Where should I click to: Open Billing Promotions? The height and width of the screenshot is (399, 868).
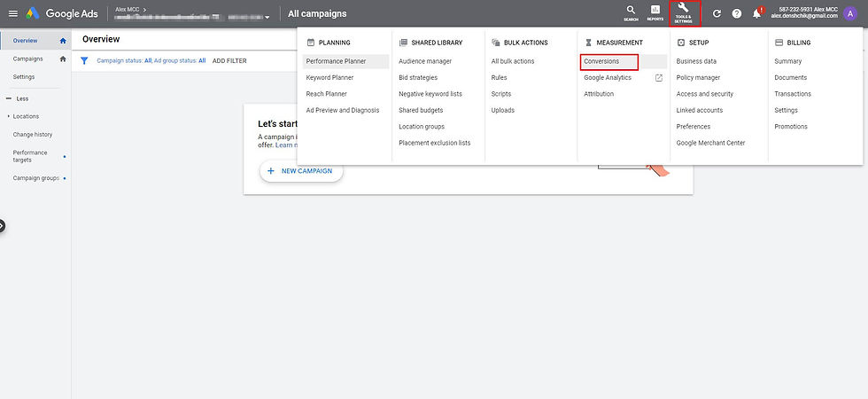[790, 126]
